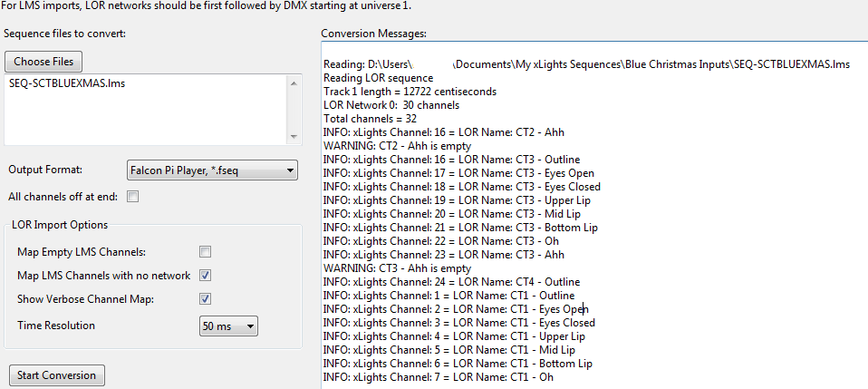Select SEQ-SCTBLUEXMAS.lms in the file list
This screenshot has height=389, width=868.
(67, 85)
